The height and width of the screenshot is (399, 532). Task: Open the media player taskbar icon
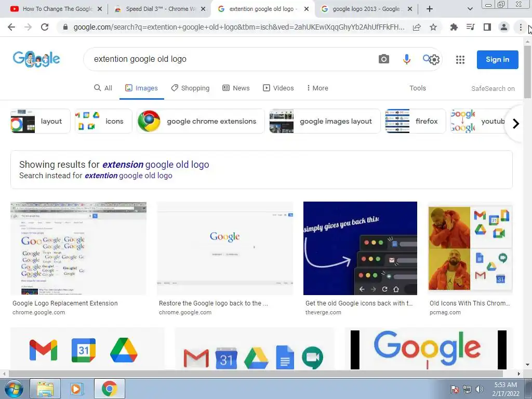coord(77,389)
